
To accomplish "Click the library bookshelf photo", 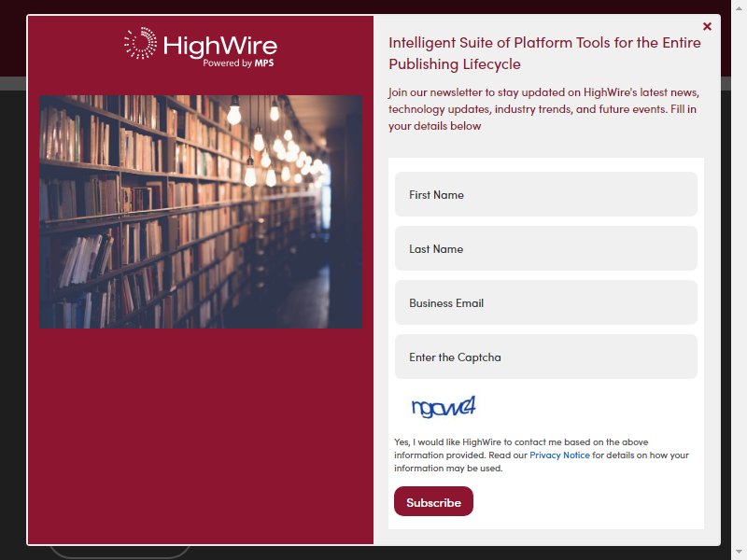I will click(201, 212).
